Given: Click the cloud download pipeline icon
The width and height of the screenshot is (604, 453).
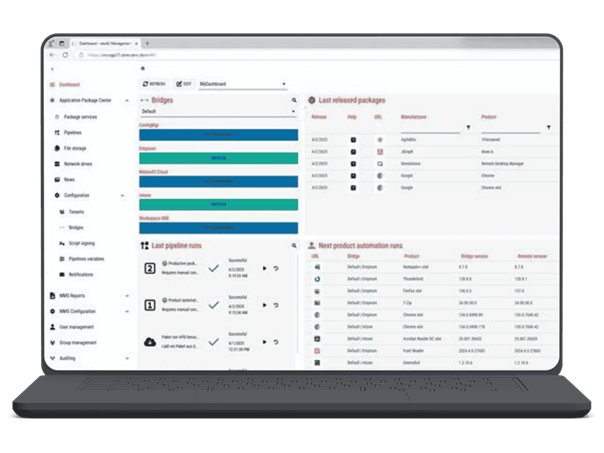Looking at the screenshot, I should coord(150,342).
